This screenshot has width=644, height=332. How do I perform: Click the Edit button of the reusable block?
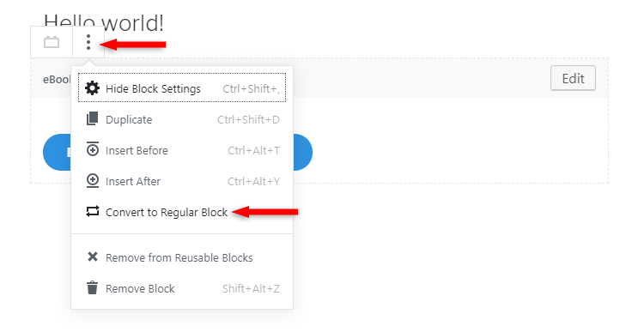573,78
